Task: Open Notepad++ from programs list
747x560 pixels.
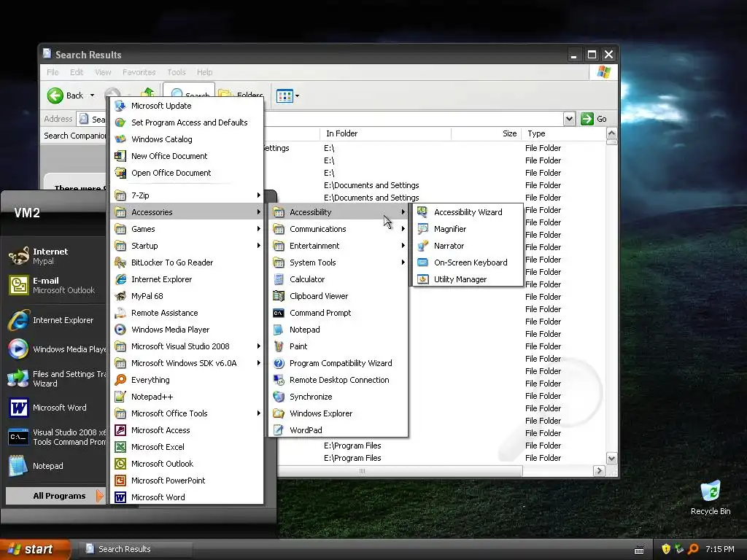Action: point(187,397)
